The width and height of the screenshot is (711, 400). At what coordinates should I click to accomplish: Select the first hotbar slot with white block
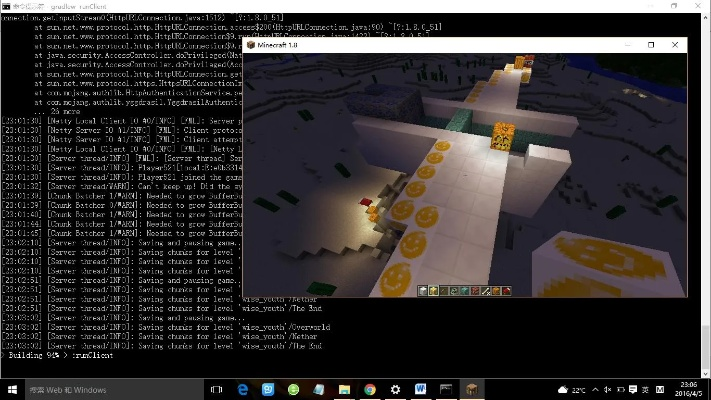422,290
